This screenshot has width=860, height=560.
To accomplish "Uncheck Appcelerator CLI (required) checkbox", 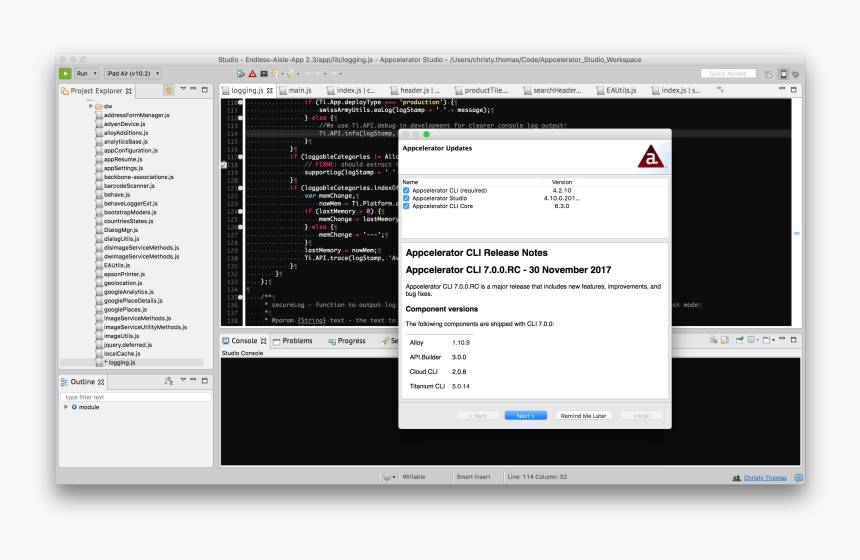I will (406, 190).
